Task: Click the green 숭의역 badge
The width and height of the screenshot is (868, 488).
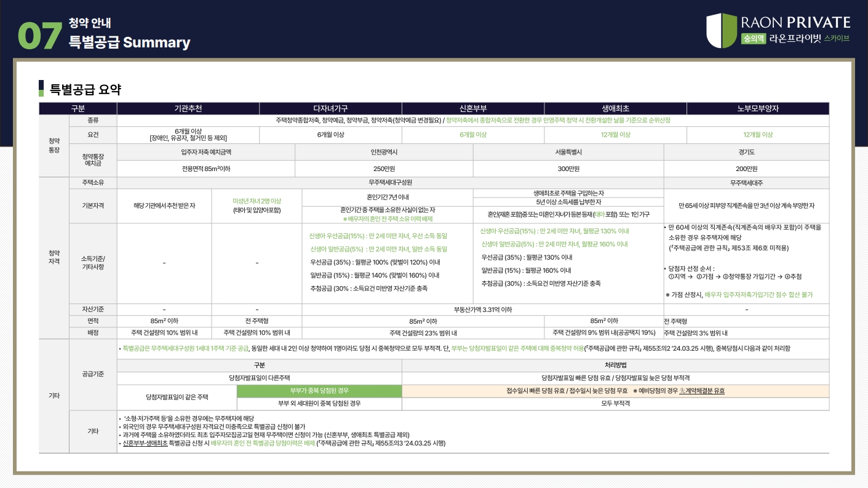Action: point(753,38)
